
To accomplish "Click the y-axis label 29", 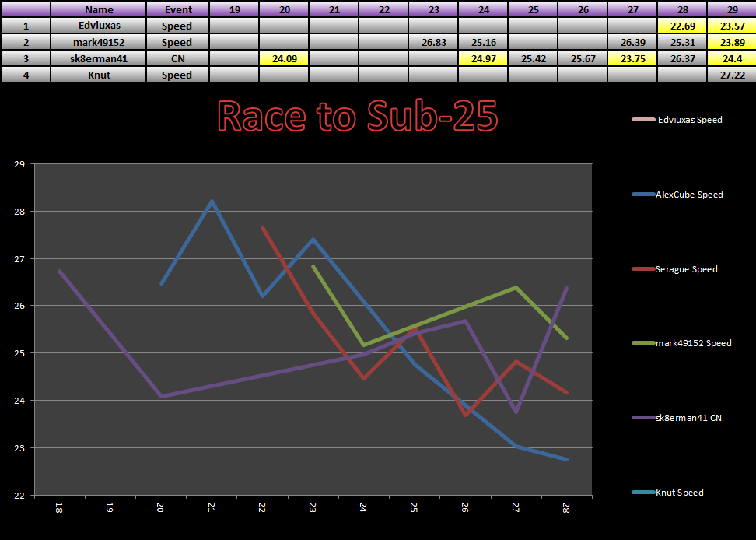I will tap(19, 164).
